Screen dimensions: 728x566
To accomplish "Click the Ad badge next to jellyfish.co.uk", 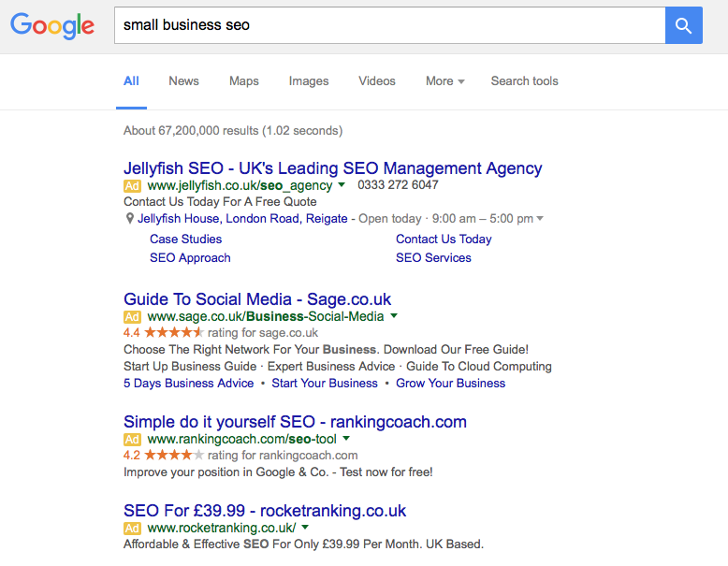I will (132, 186).
